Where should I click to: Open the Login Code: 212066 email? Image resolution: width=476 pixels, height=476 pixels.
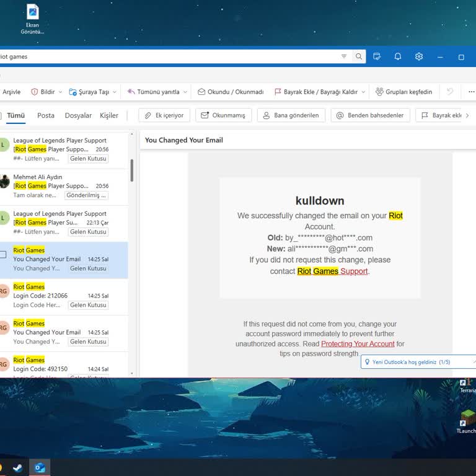[64, 297]
